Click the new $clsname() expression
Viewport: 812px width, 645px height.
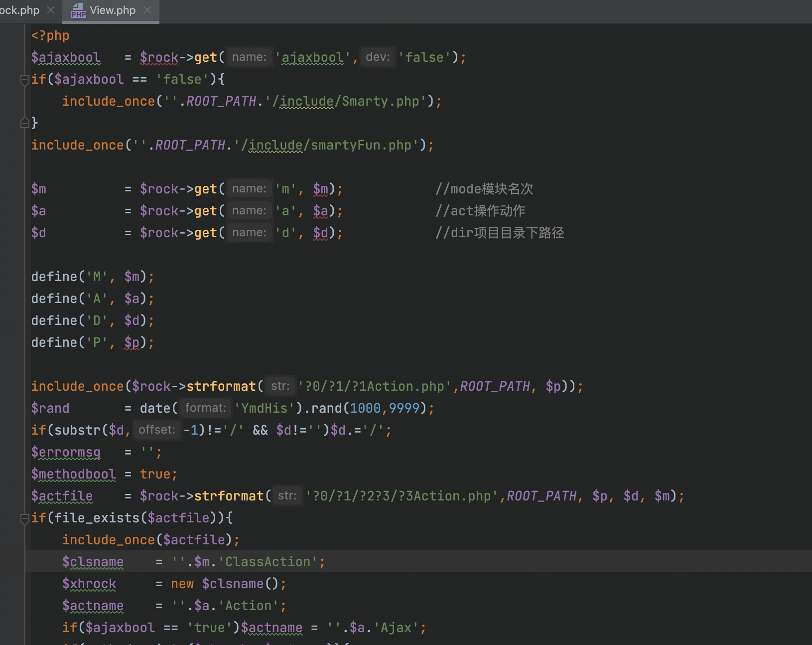pyautogui.click(x=225, y=584)
